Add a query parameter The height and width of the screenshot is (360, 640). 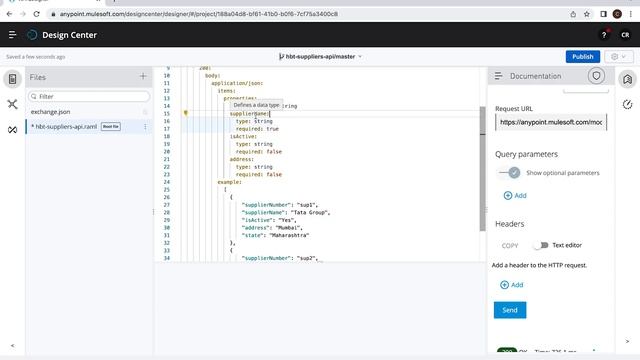click(515, 196)
